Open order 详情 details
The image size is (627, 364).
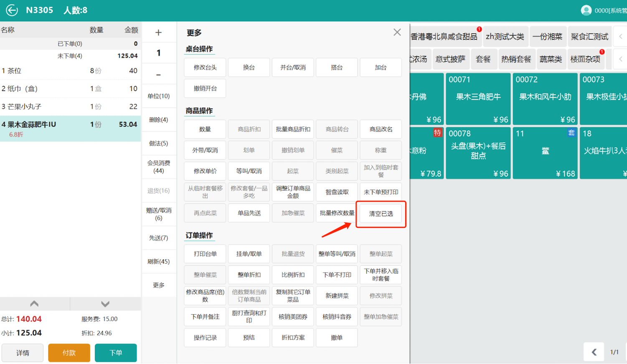(x=23, y=353)
